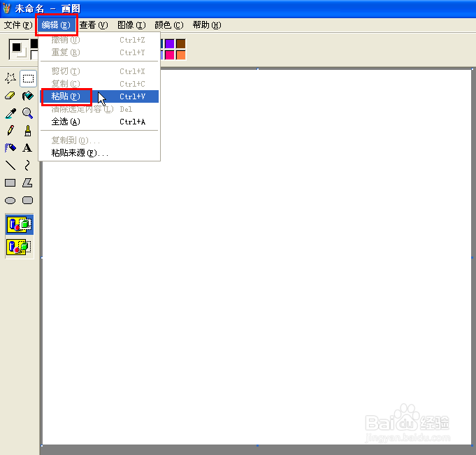Pick the orange color swatch
The height and width of the screenshot is (455, 476).
180,55
